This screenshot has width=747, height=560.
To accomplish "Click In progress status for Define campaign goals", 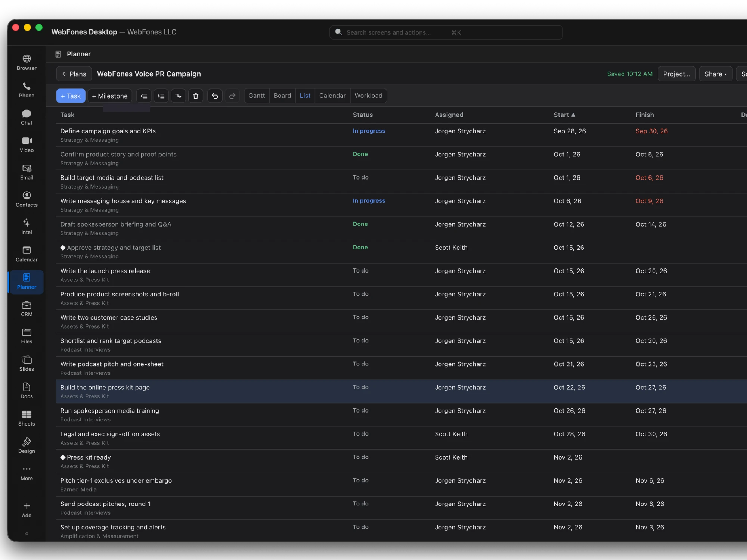I will pyautogui.click(x=369, y=131).
